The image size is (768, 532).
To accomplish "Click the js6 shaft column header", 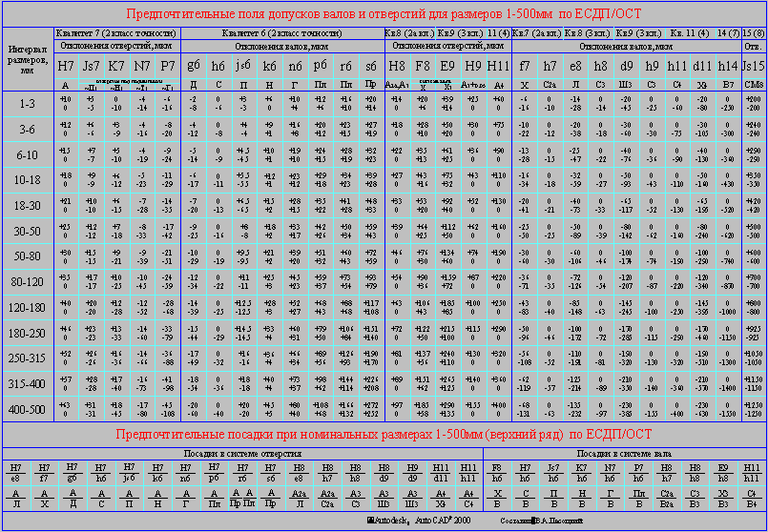I will (243, 66).
